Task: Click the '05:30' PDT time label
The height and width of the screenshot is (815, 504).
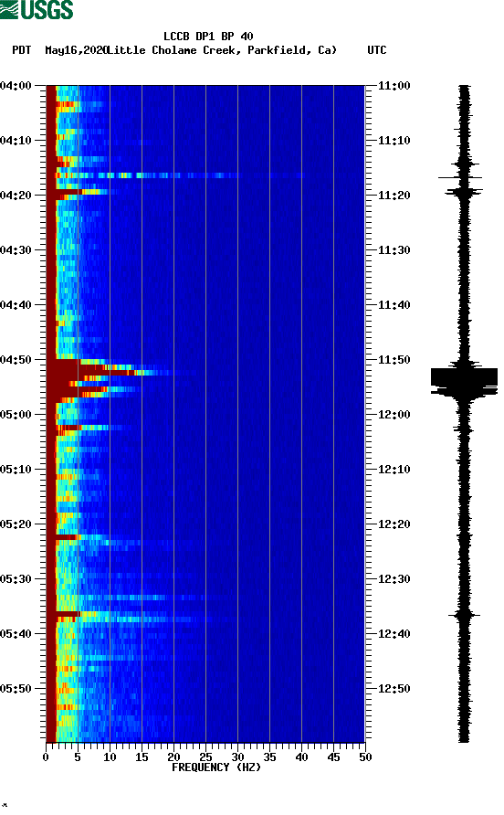Action: pos(16,579)
